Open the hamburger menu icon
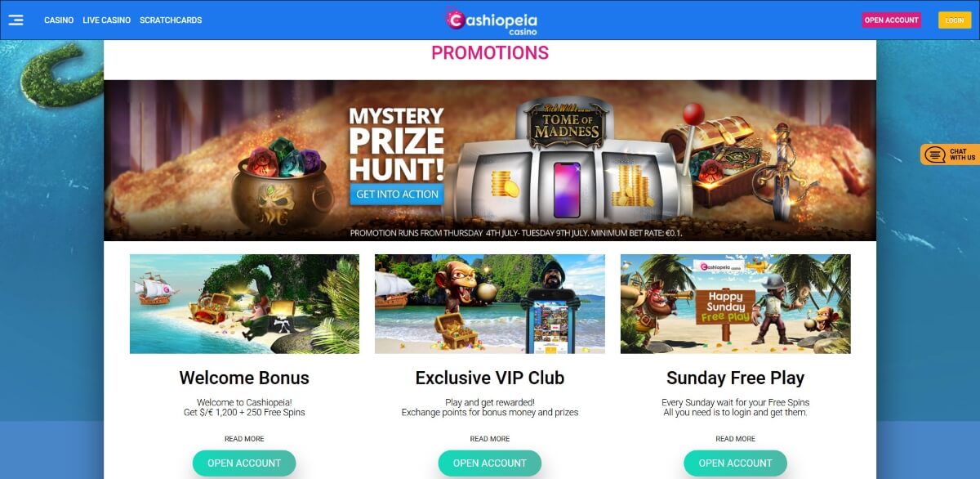 pyautogui.click(x=16, y=20)
